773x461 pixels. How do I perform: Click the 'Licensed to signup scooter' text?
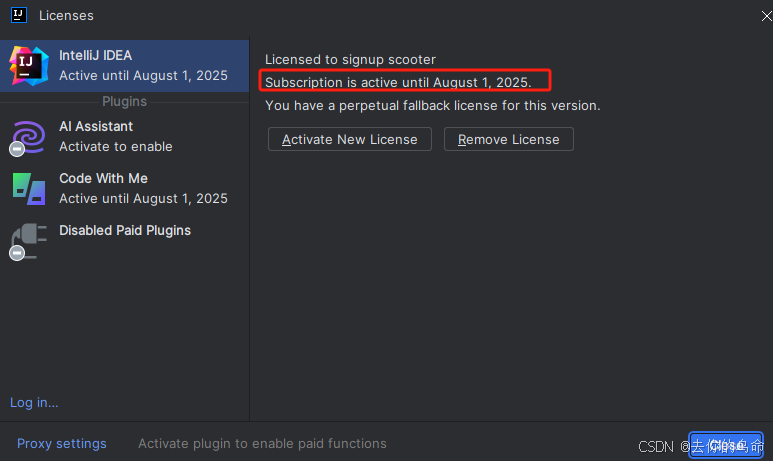[x=350, y=60]
